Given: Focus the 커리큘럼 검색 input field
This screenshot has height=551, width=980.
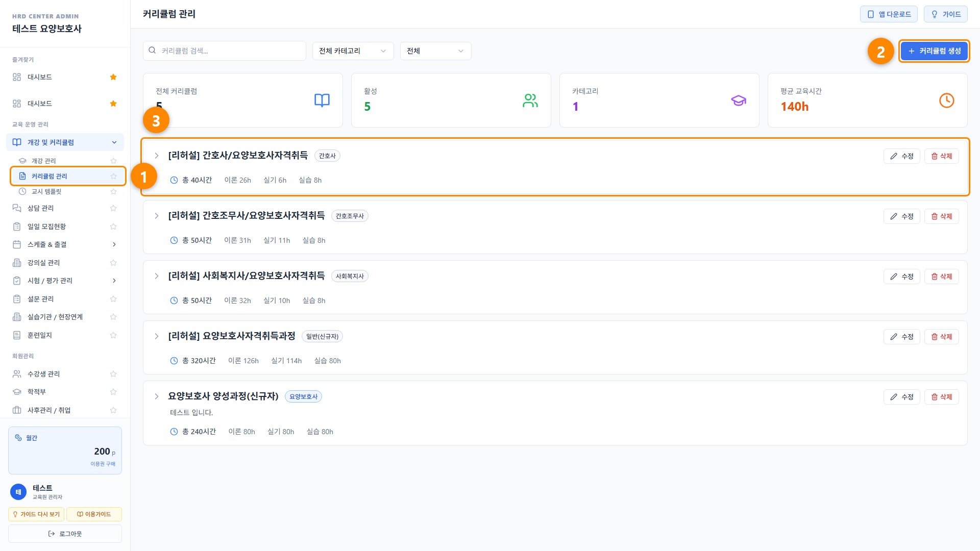Looking at the screenshot, I should click(x=225, y=51).
